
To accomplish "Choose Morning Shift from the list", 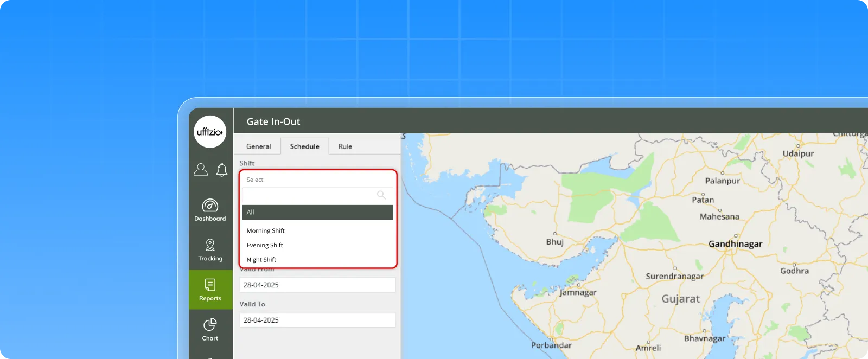I will pos(266,230).
